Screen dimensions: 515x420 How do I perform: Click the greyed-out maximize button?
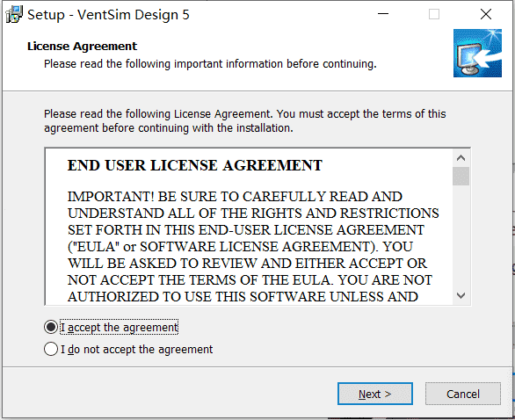(x=434, y=14)
